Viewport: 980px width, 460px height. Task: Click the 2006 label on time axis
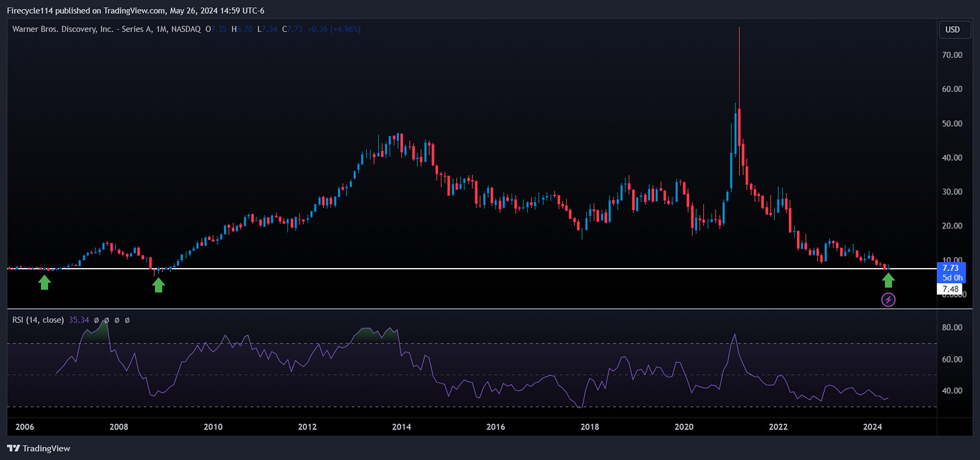coord(25,426)
